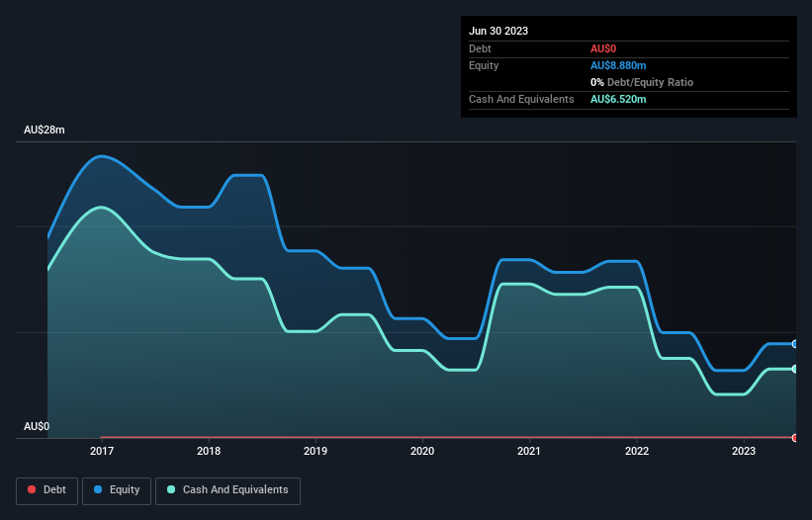The width and height of the screenshot is (812, 520).
Task: Click the Debt label in tooltip
Action: point(480,48)
